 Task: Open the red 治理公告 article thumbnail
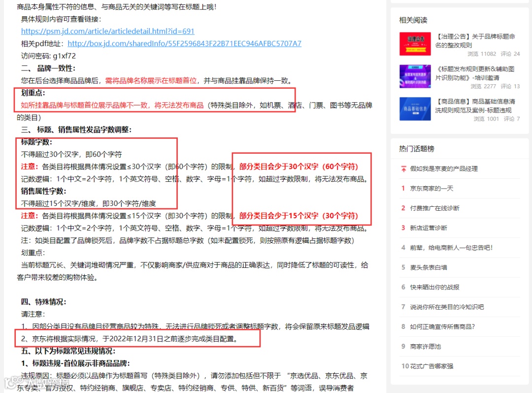415,44
